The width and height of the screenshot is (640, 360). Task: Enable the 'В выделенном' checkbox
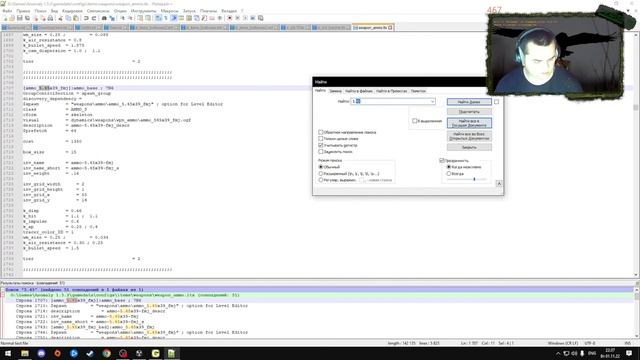coord(415,121)
